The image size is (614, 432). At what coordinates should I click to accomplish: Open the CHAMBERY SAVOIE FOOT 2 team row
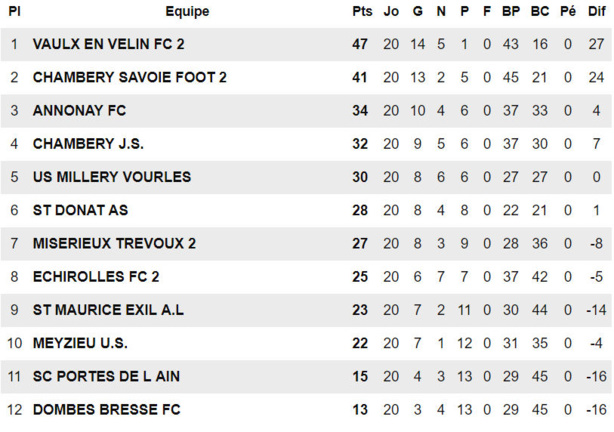coord(130,77)
